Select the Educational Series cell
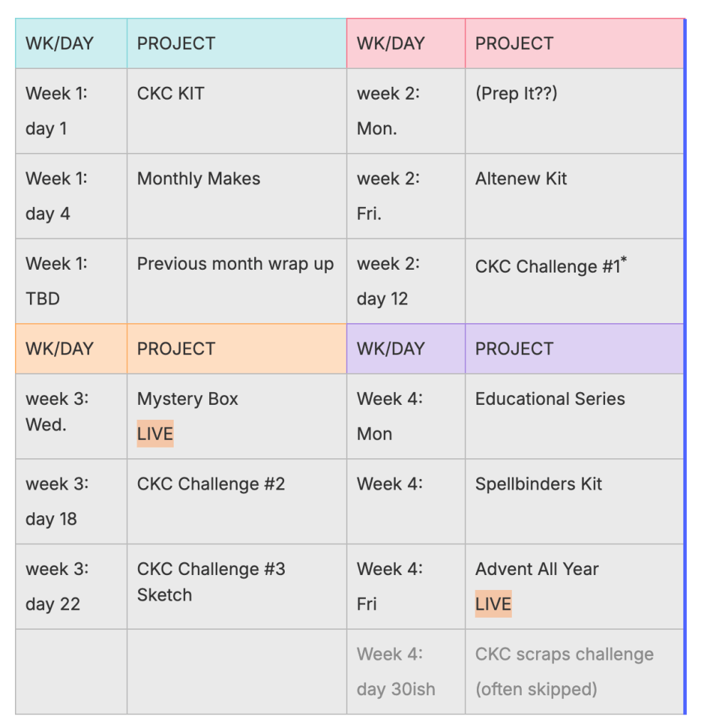The width and height of the screenshot is (704, 728). 550,399
